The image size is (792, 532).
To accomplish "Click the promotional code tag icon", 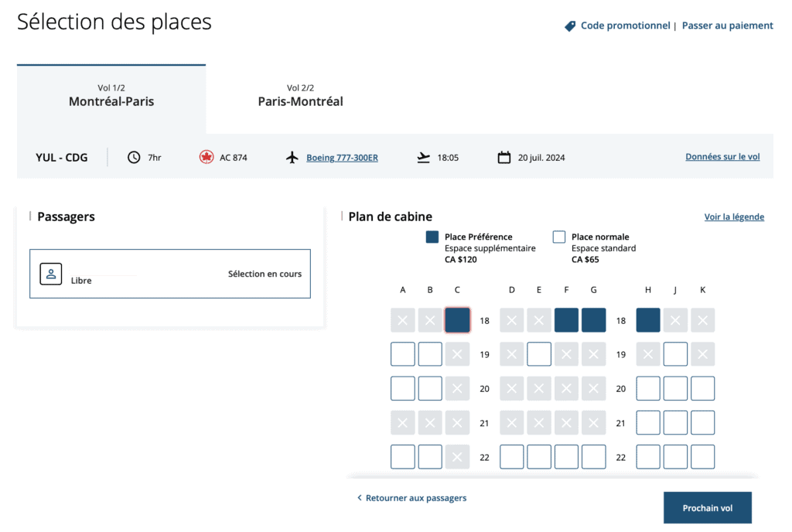I will [x=569, y=25].
